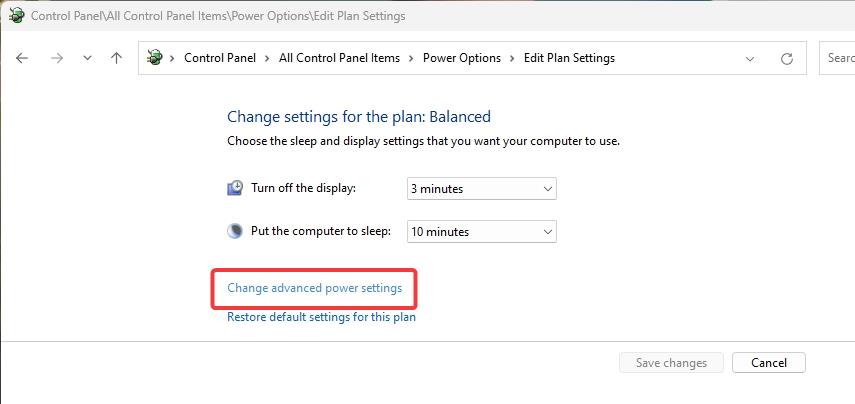855x404 pixels.
Task: Click the Control Panel breadcrumb
Action: 220,58
